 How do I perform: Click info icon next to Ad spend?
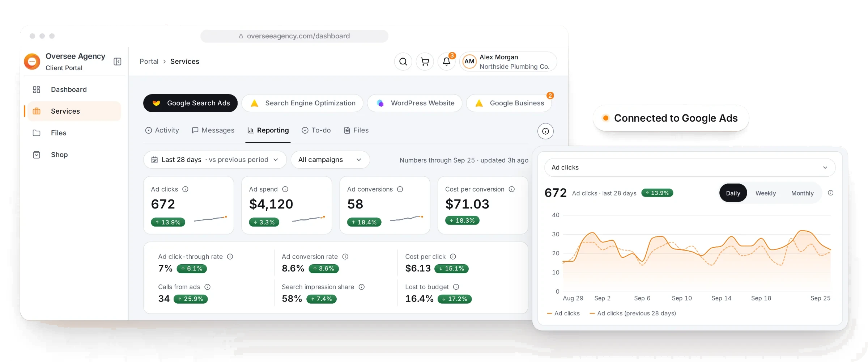pyautogui.click(x=285, y=189)
